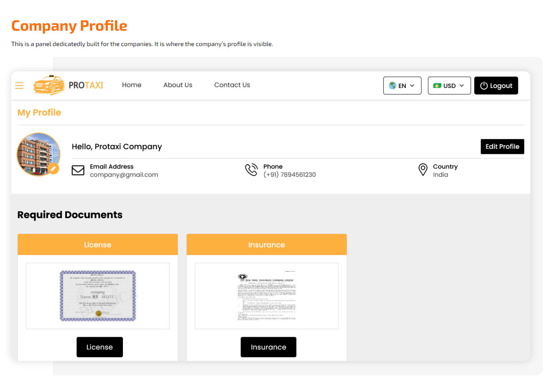Click the ProTaxi car logo
Screen dimensions: 554x392
[49, 85]
